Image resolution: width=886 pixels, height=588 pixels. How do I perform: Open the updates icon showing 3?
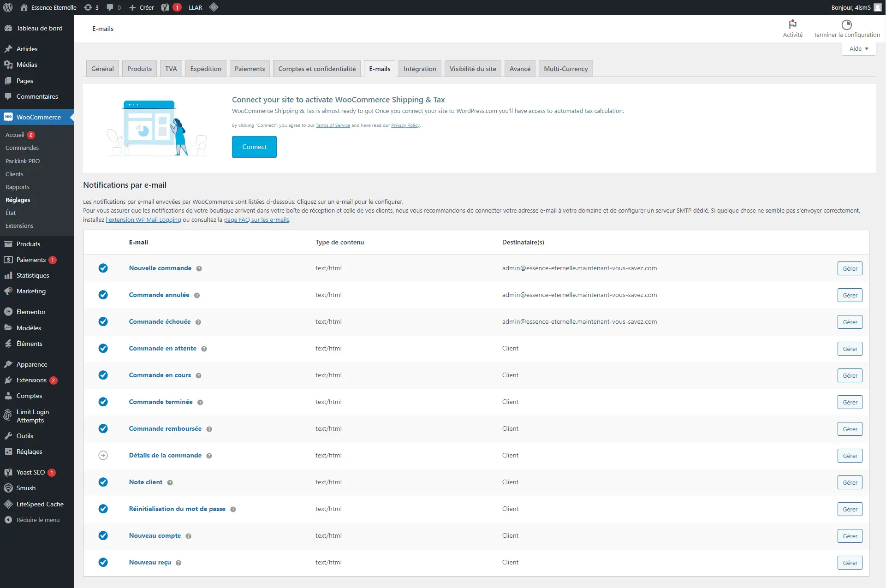[91, 7]
